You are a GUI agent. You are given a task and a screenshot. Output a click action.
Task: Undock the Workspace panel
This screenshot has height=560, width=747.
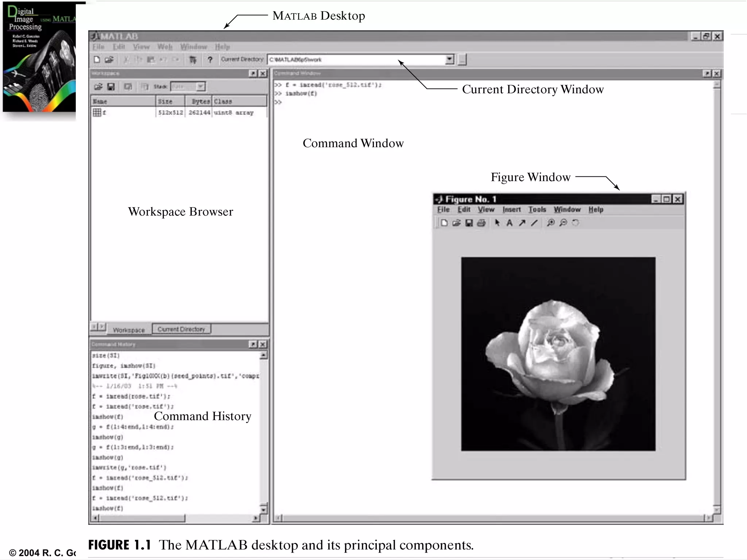253,73
